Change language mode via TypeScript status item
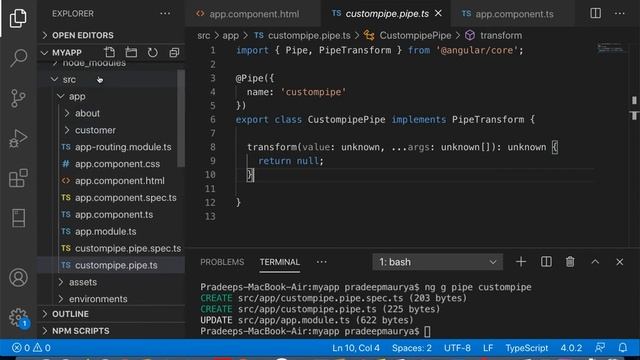 coord(527,348)
